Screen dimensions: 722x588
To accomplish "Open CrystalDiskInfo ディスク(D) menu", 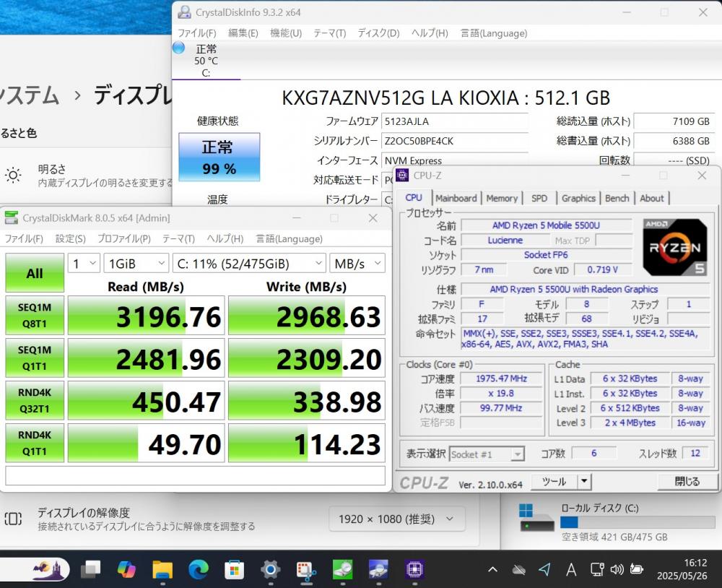I will tap(378, 33).
